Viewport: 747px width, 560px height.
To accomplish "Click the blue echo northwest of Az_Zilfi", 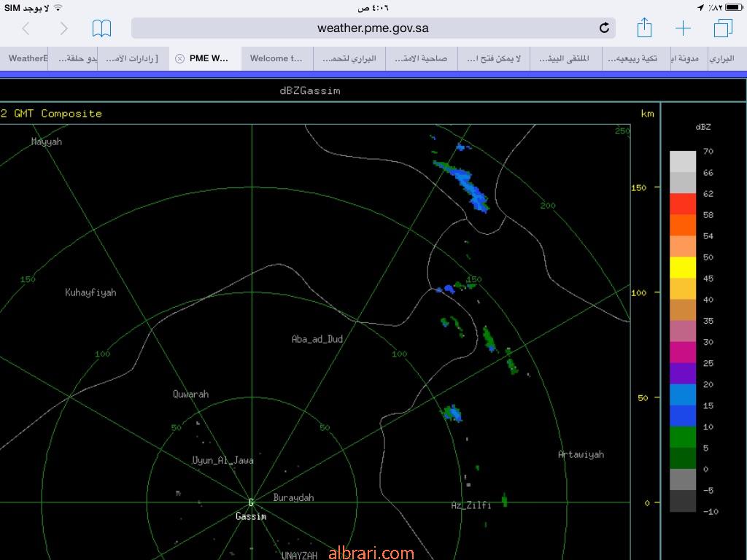I will [452, 413].
